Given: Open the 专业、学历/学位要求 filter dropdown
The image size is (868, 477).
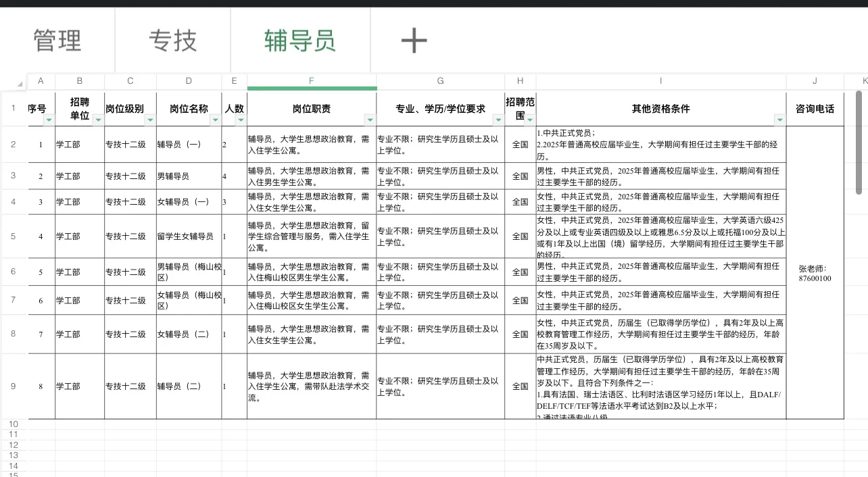Looking at the screenshot, I should [x=498, y=120].
